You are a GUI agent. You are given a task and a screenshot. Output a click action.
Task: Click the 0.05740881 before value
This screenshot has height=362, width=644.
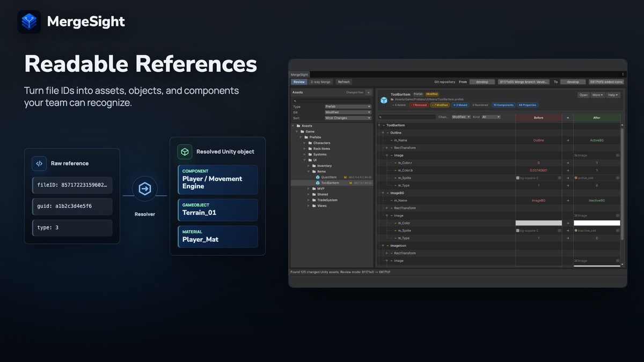[539, 170]
